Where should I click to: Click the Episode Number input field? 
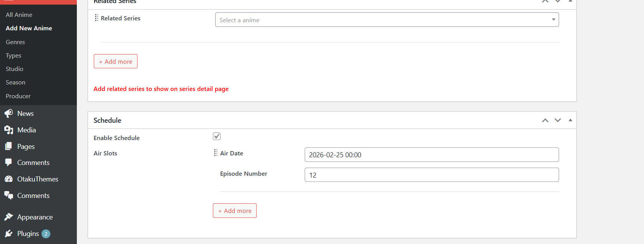pos(432,175)
